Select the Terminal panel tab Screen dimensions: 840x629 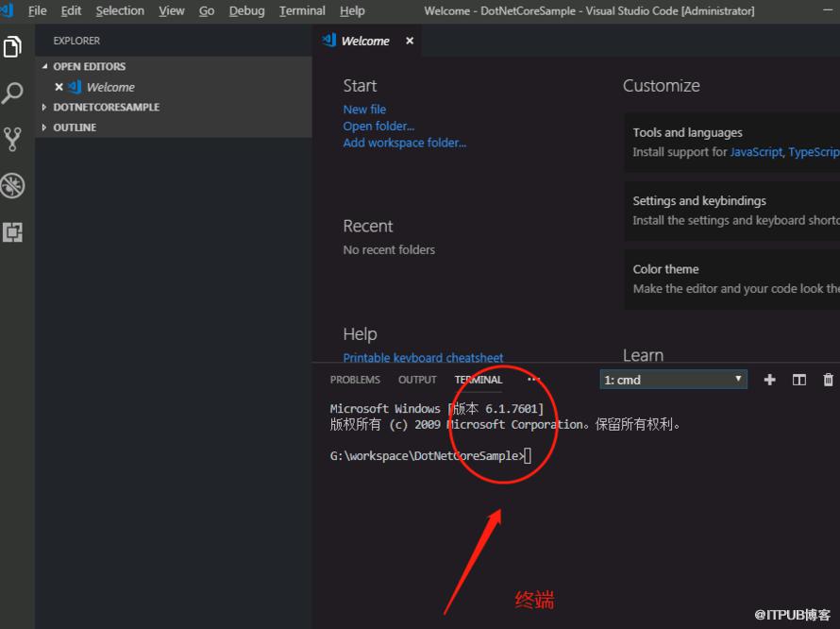coord(479,380)
